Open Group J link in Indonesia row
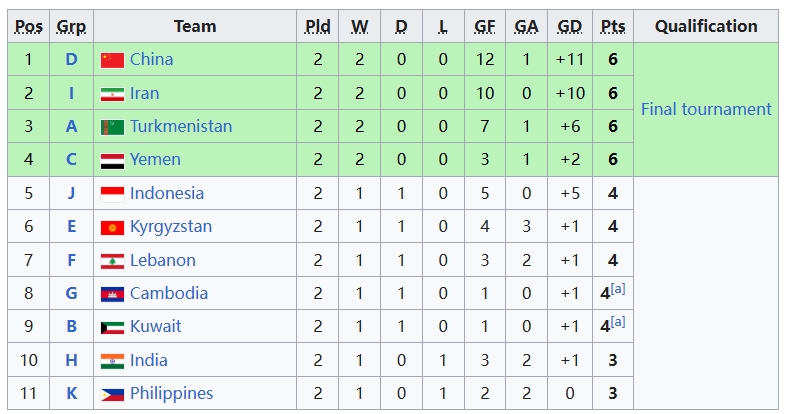The image size is (786, 414). [71, 193]
